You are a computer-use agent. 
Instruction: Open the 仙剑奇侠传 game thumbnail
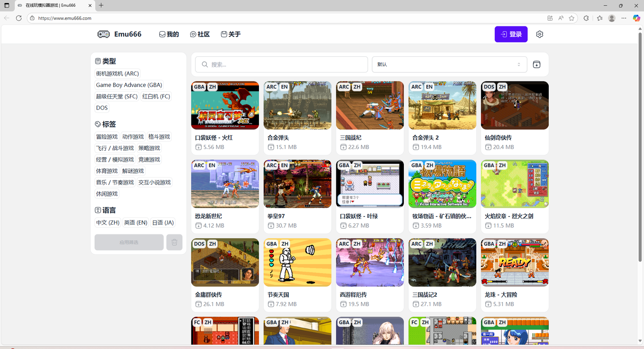click(x=515, y=106)
